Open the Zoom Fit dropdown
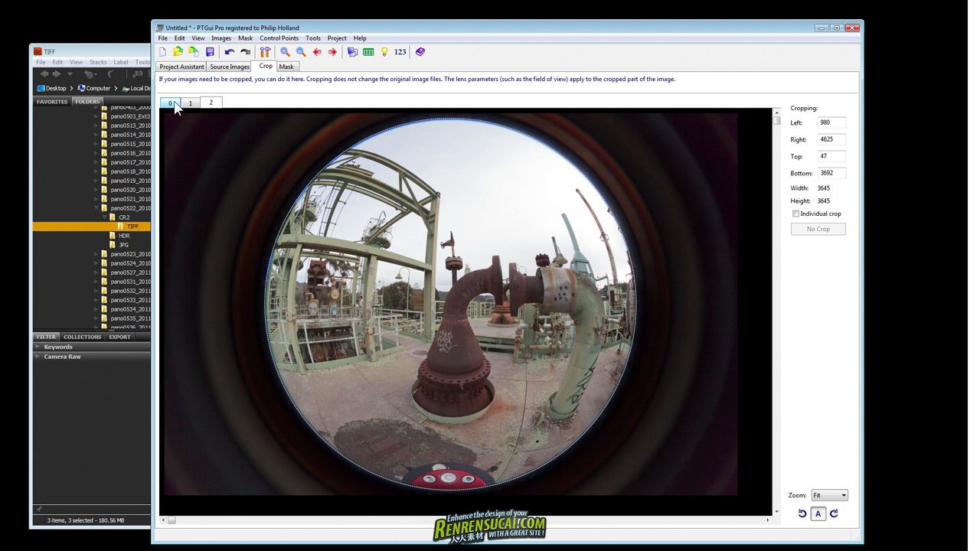The height and width of the screenshot is (551, 980). click(830, 495)
